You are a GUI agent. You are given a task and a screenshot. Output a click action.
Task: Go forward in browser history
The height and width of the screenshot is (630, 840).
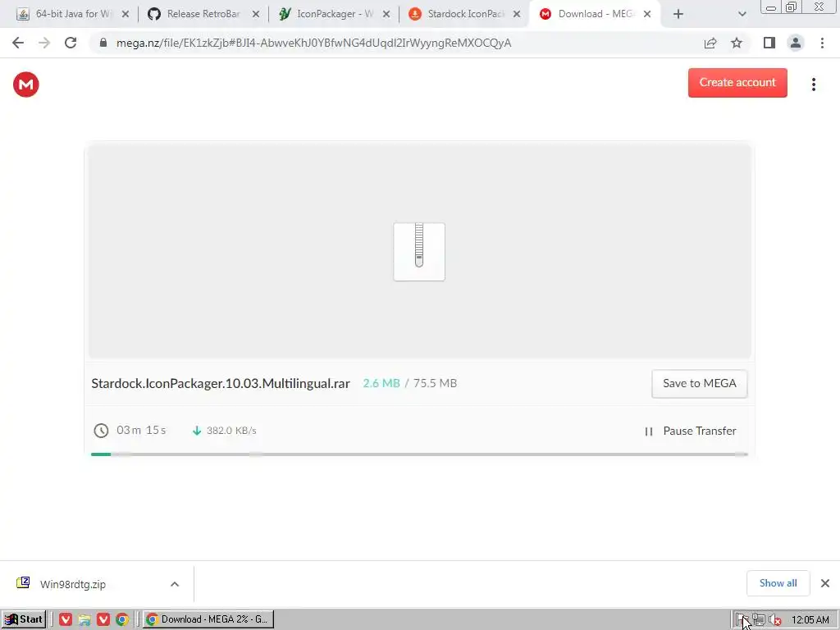click(x=44, y=43)
